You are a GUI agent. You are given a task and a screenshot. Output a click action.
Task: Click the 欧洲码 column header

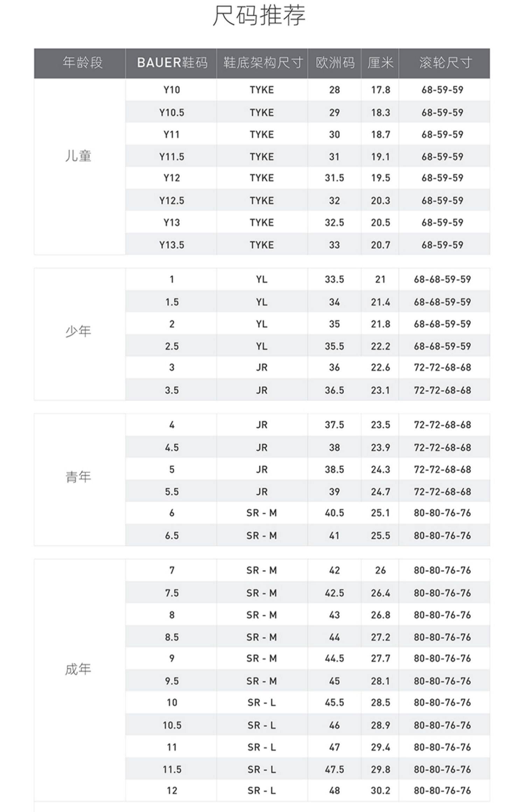(x=335, y=63)
